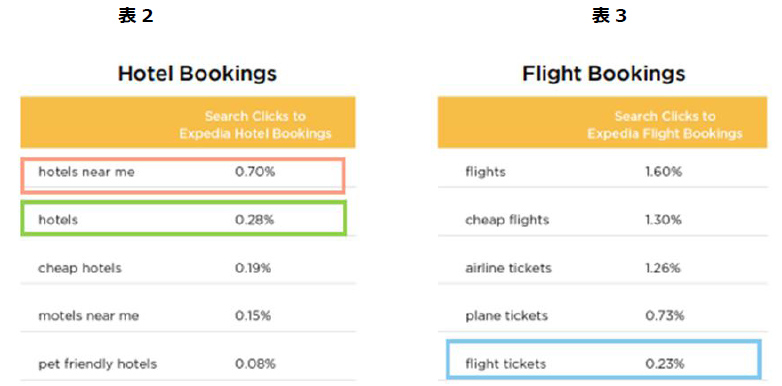
Task: Click the 'motels near me' keyword
Action: coord(88,316)
